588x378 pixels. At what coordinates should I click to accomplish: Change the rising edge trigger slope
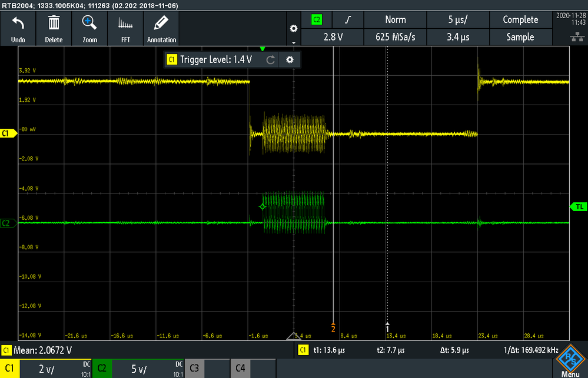coord(348,20)
